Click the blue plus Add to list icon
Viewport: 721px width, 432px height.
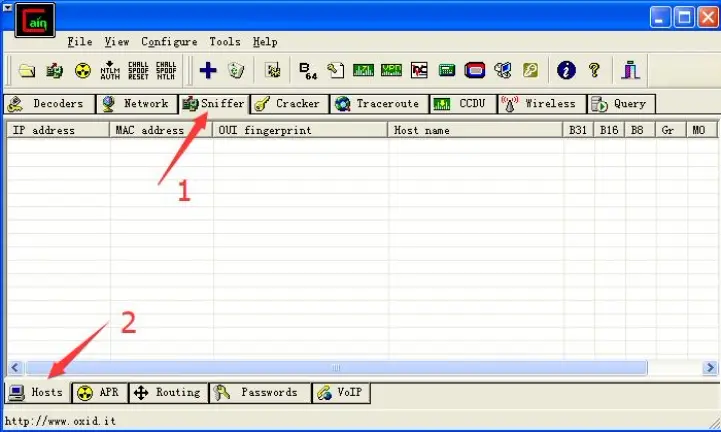[208, 70]
